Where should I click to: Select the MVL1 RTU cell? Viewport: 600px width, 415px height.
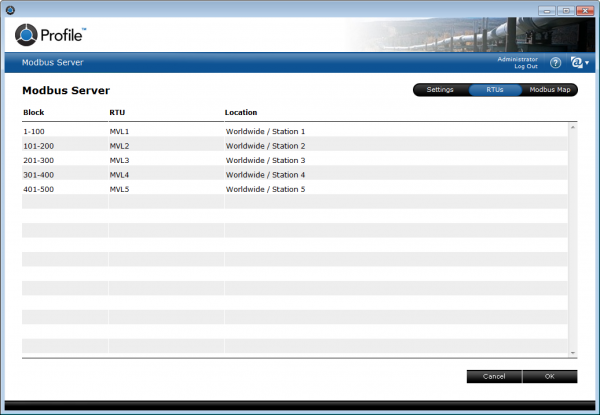(166, 132)
